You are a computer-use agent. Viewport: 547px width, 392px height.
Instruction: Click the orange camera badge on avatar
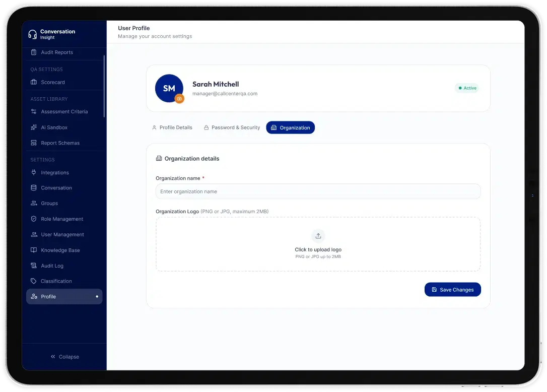click(x=179, y=99)
